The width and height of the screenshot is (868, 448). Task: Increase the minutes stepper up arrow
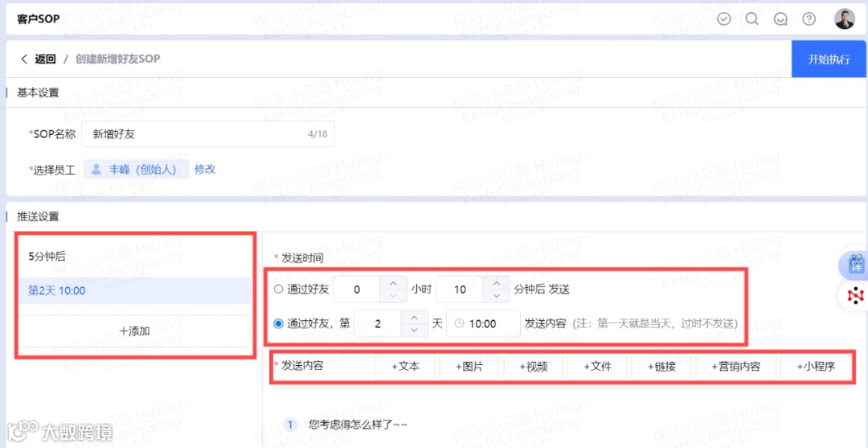pyautogui.click(x=497, y=283)
